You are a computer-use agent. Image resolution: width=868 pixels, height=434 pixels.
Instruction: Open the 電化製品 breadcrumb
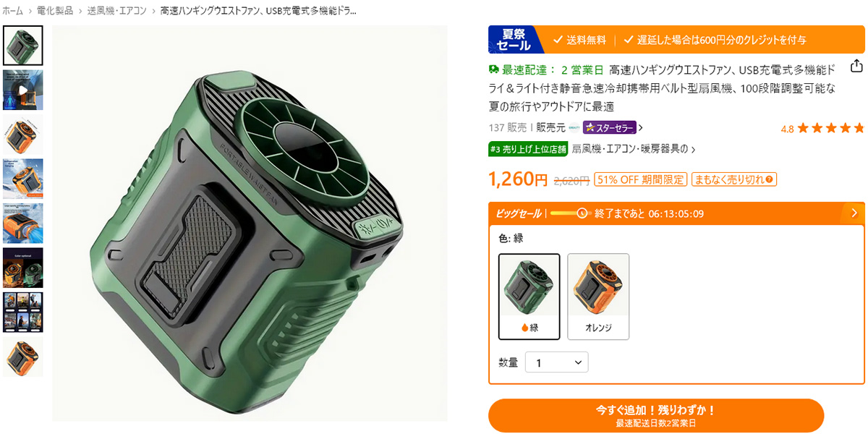tap(55, 11)
